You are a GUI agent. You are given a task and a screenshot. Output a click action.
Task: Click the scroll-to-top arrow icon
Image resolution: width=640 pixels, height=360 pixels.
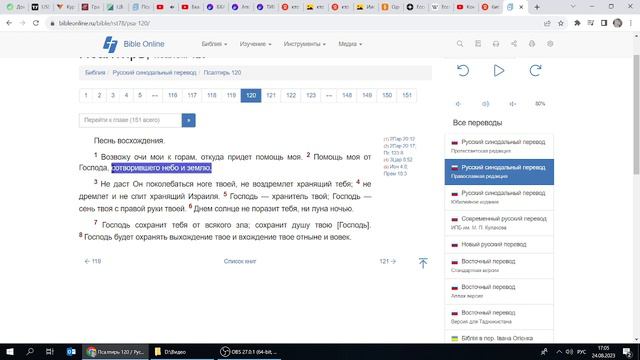coord(423,263)
